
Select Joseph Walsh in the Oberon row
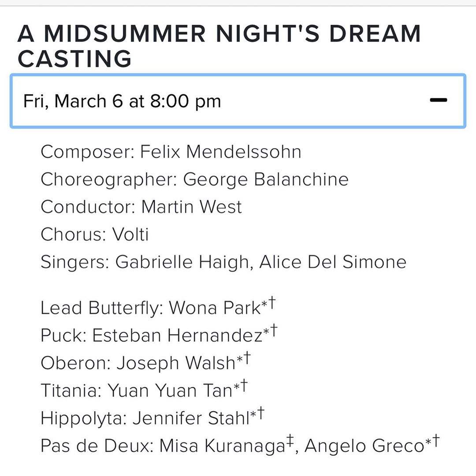coord(175,363)
